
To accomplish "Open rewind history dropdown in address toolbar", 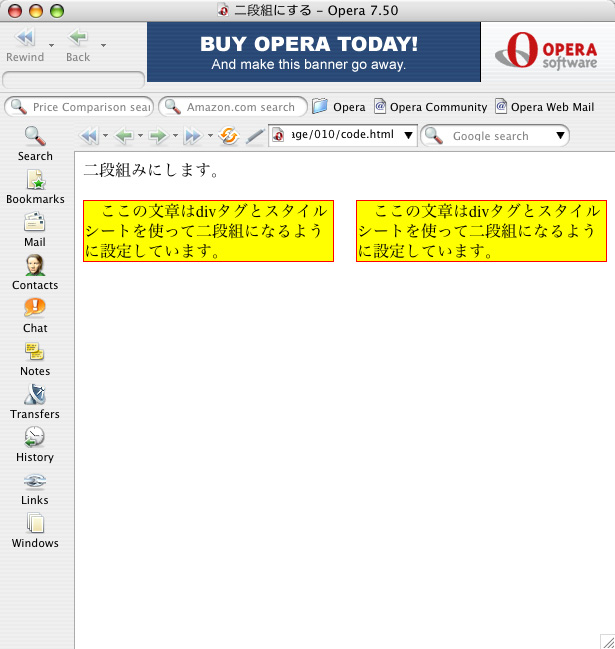I will click(x=106, y=135).
